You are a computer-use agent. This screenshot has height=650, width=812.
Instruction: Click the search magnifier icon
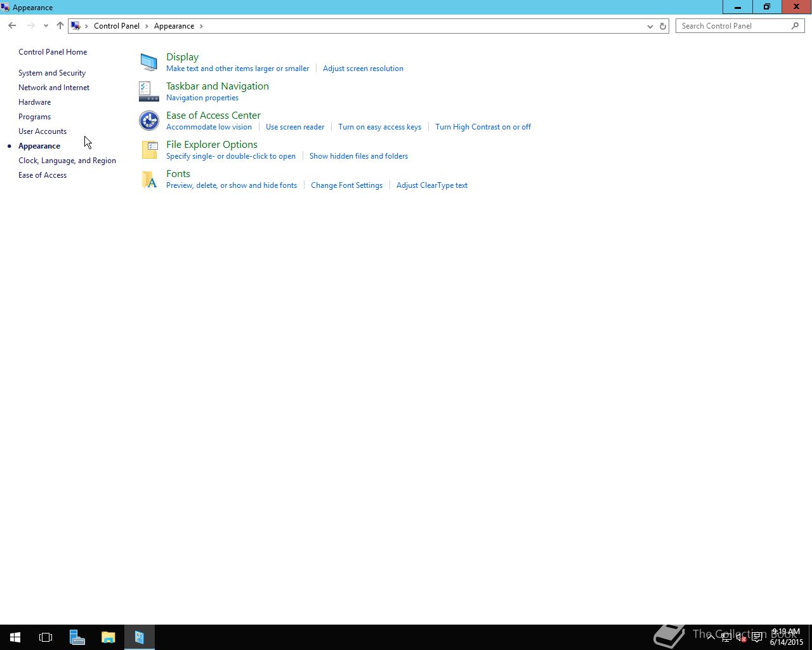(795, 25)
